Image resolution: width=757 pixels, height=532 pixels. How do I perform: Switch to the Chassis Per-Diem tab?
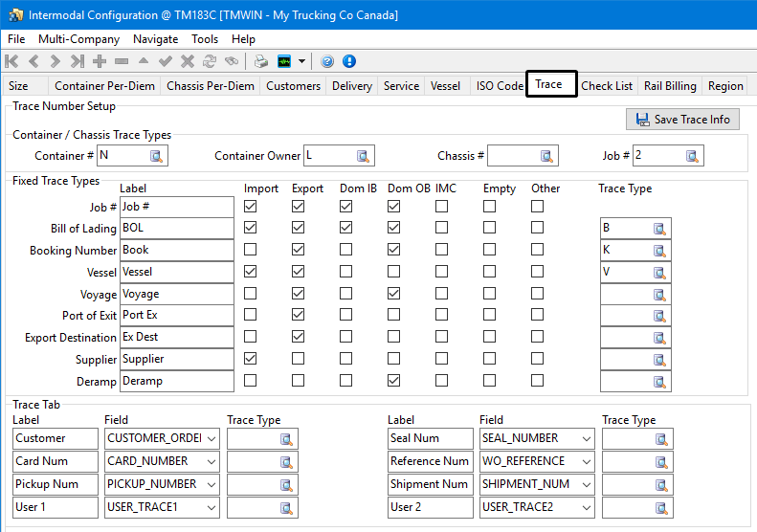click(211, 85)
